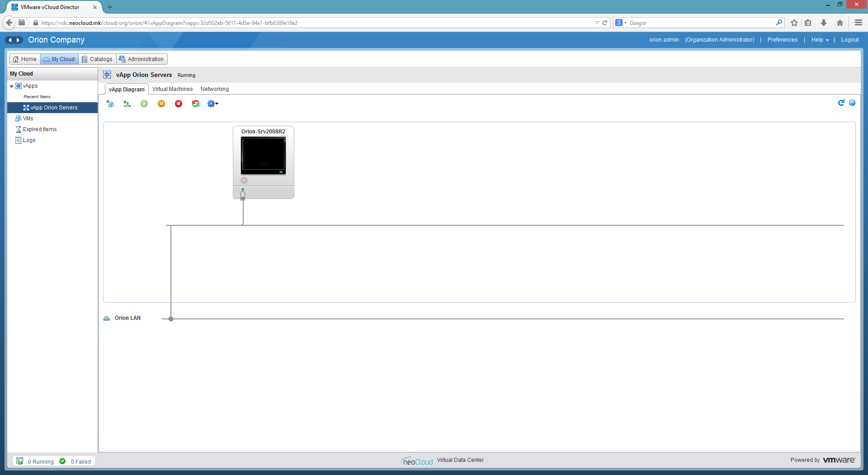This screenshot has height=475, width=868.
Task: Click the CD media icon on the VM
Action: point(244,180)
